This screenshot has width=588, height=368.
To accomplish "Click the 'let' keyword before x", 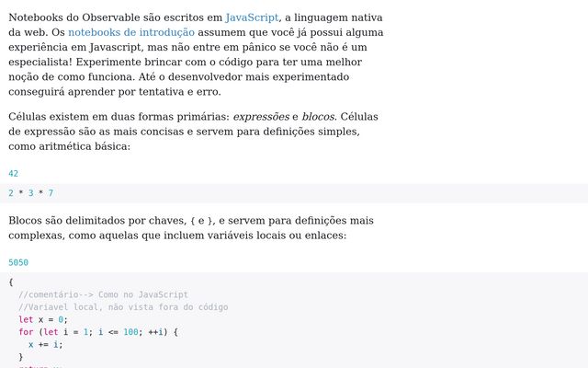I will pos(26,319).
